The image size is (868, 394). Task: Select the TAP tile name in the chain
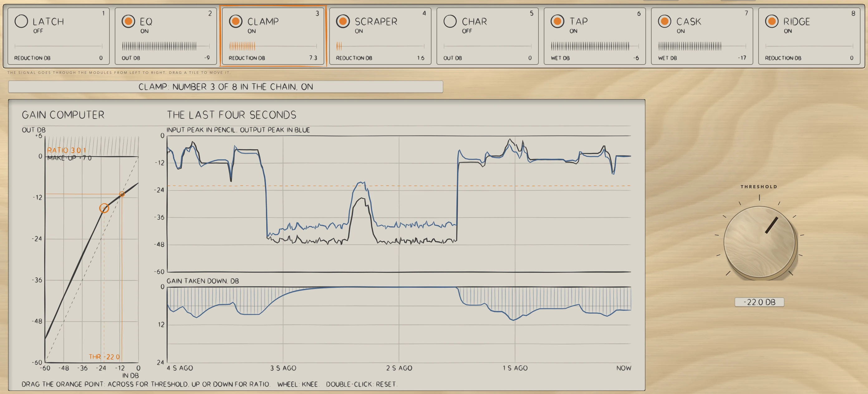click(x=579, y=22)
